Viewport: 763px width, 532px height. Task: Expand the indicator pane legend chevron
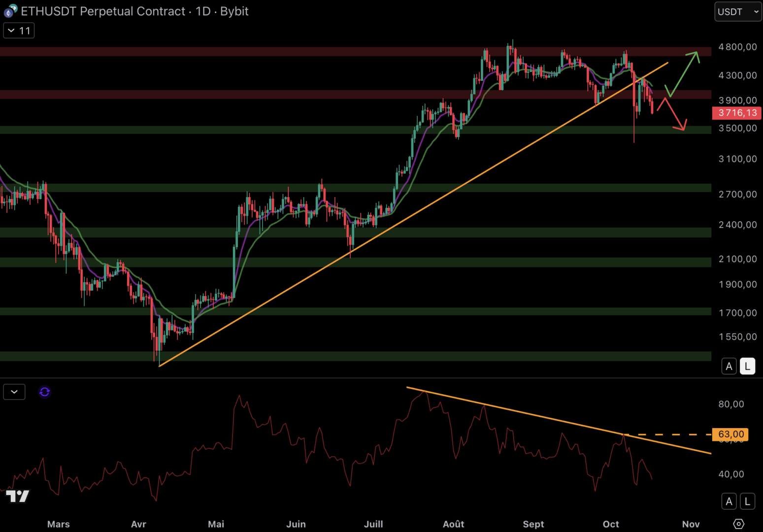point(14,392)
